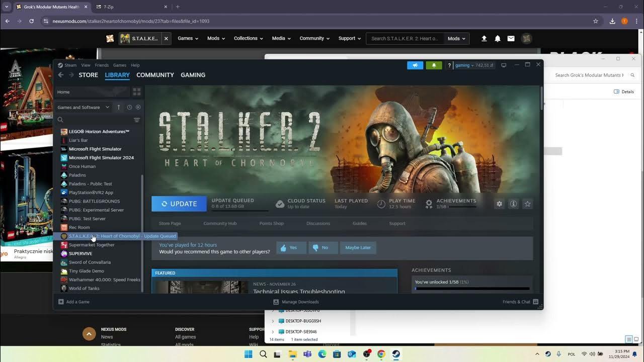Add STALKER 2 to favorites with star icon
The image size is (644, 362).
(x=527, y=204)
